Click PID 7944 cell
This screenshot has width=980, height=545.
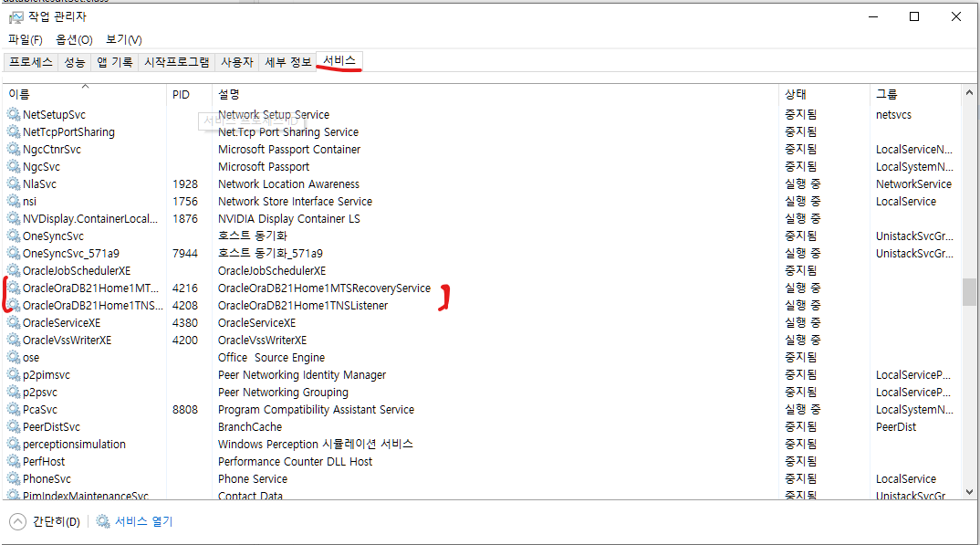tap(185, 253)
